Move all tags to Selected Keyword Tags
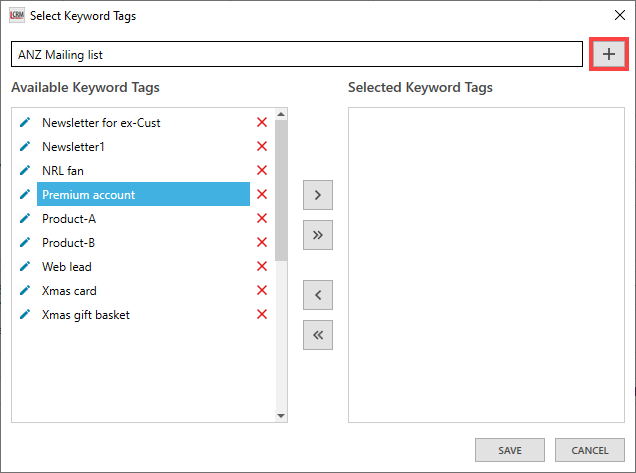 pyautogui.click(x=317, y=235)
